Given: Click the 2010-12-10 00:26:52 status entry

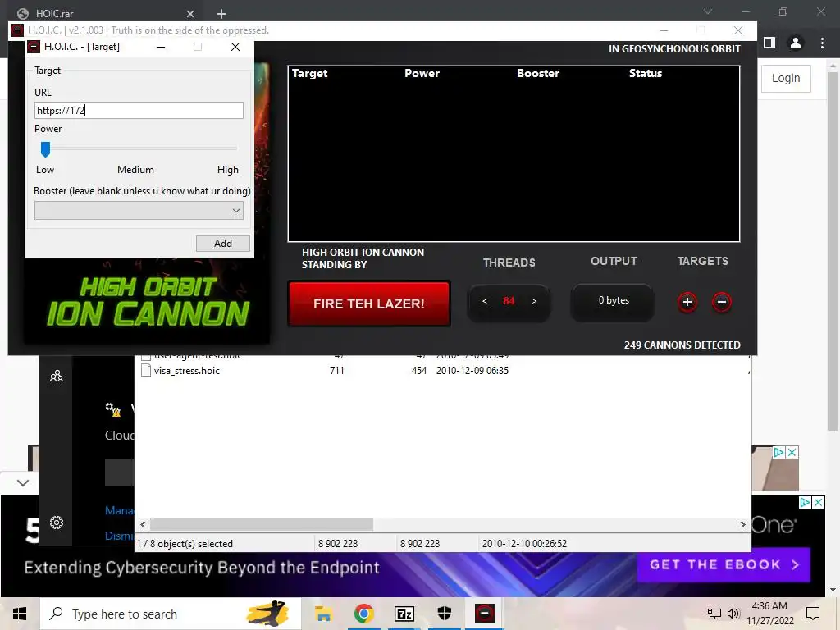Looking at the screenshot, I should click(x=524, y=544).
